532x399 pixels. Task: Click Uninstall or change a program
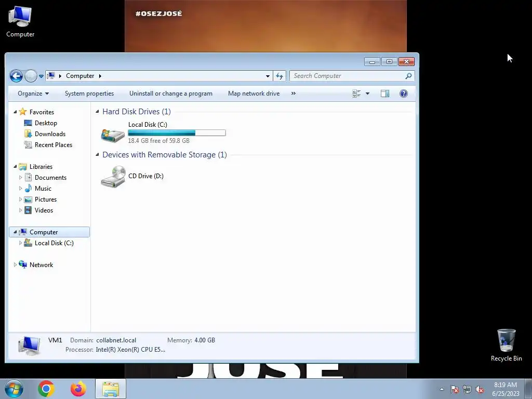[170, 94]
